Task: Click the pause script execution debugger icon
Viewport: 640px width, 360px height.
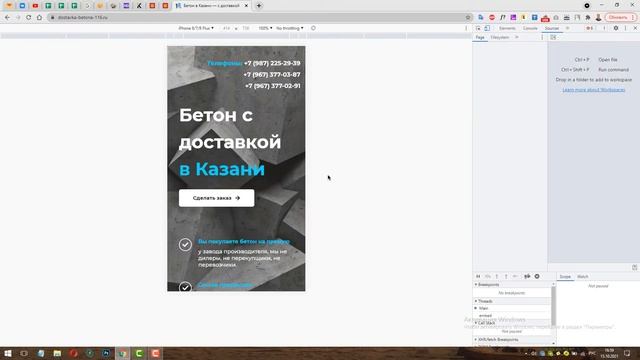Action: (x=478, y=276)
